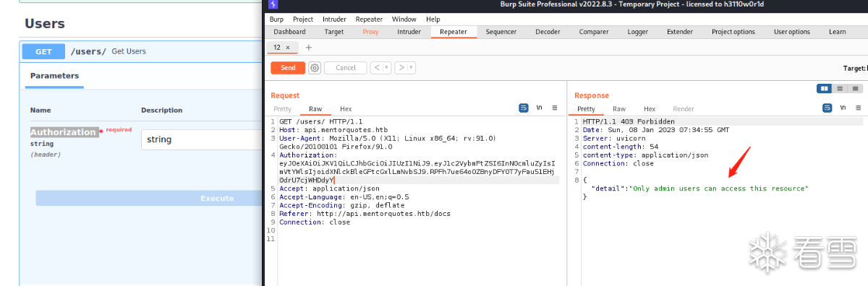Image resolution: width=868 pixels, height=286 pixels.
Task: Switch to the Logger tab
Action: pos(638,32)
